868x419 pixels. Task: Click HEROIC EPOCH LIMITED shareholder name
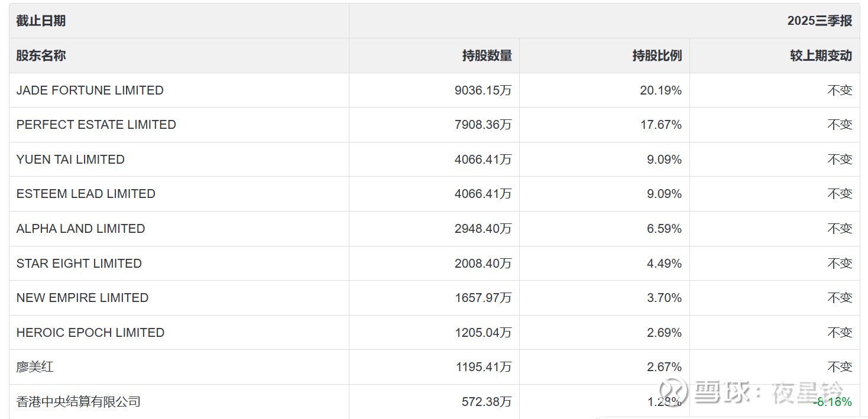tap(90, 333)
